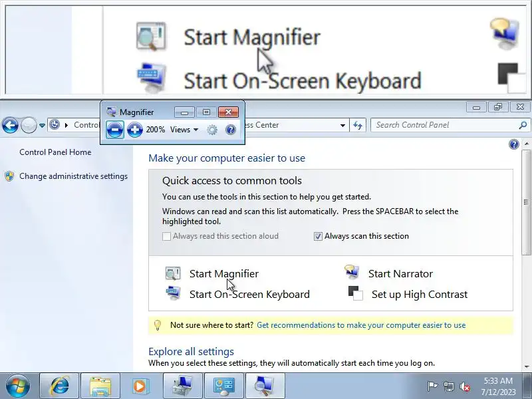Image resolution: width=532 pixels, height=399 pixels.
Task: Click Start Magnifier link
Action: point(224,273)
